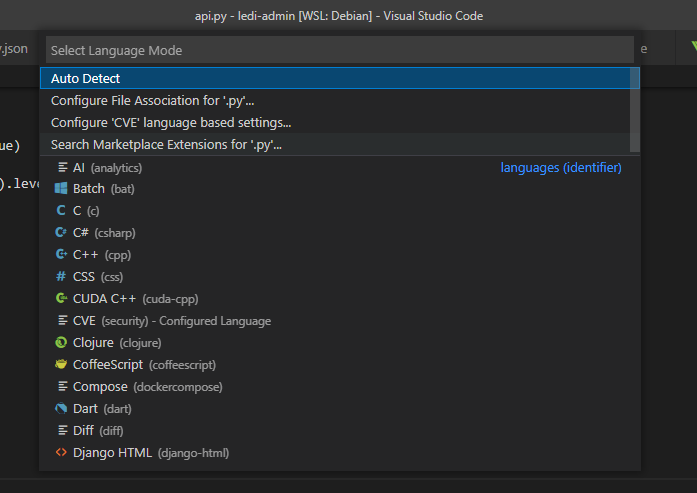Pick Compose (dockercompose) language
Viewport: 697px width, 493px height.
147,387
